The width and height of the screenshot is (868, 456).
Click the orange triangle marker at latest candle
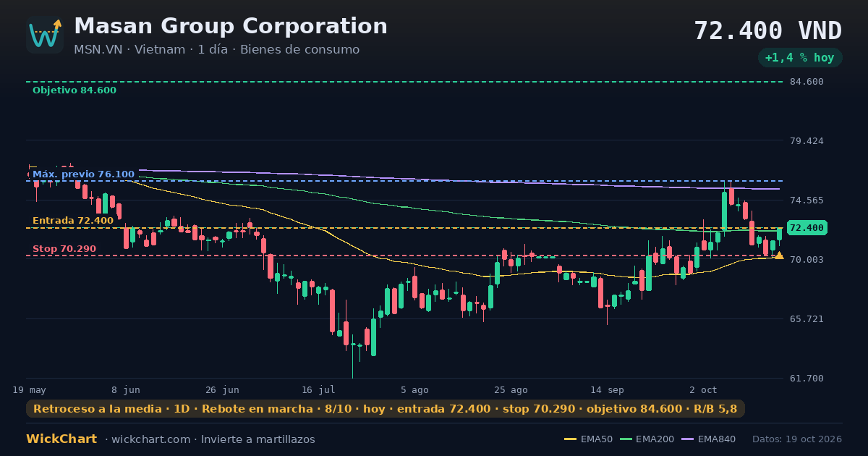pos(779,255)
